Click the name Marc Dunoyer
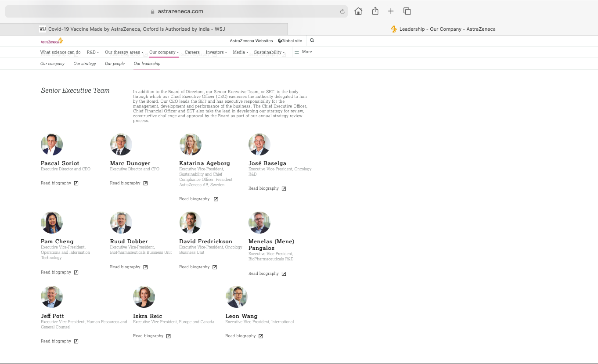 click(130, 163)
